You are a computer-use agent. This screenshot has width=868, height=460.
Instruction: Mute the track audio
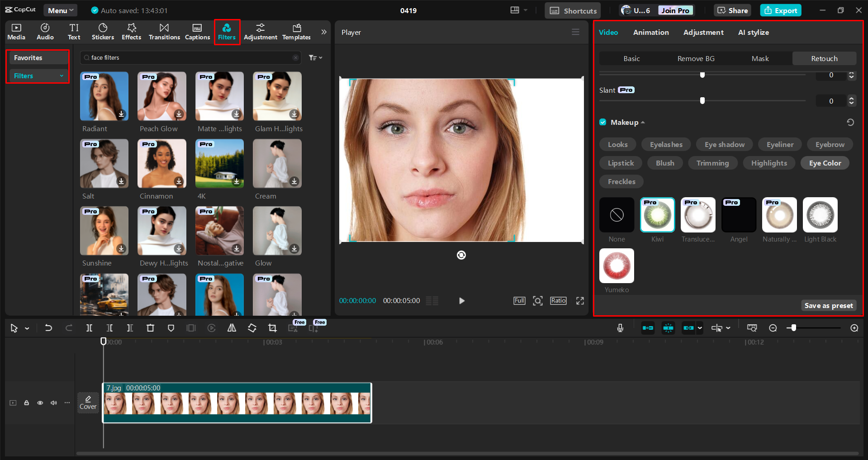pos(53,403)
